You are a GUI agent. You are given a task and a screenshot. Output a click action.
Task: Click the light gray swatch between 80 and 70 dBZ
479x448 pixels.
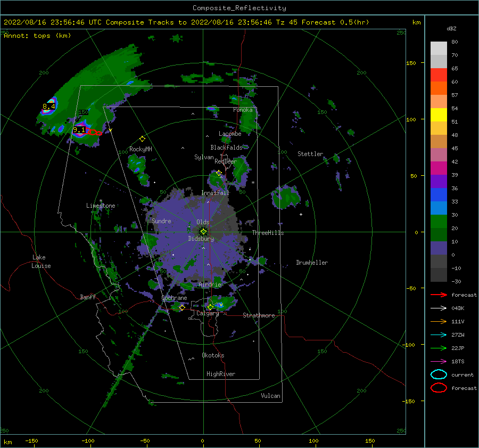tap(439, 48)
